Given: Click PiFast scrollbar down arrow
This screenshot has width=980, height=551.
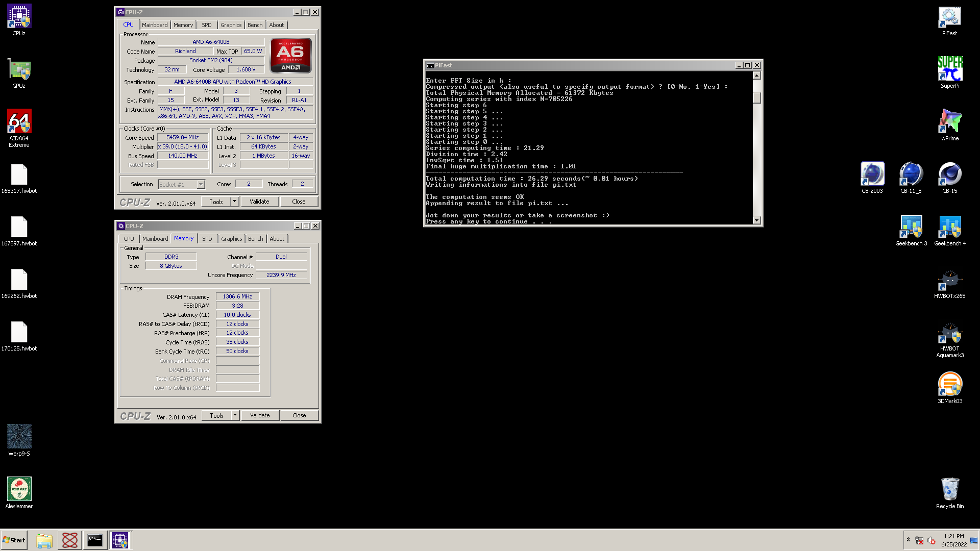Looking at the screenshot, I should coord(757,220).
